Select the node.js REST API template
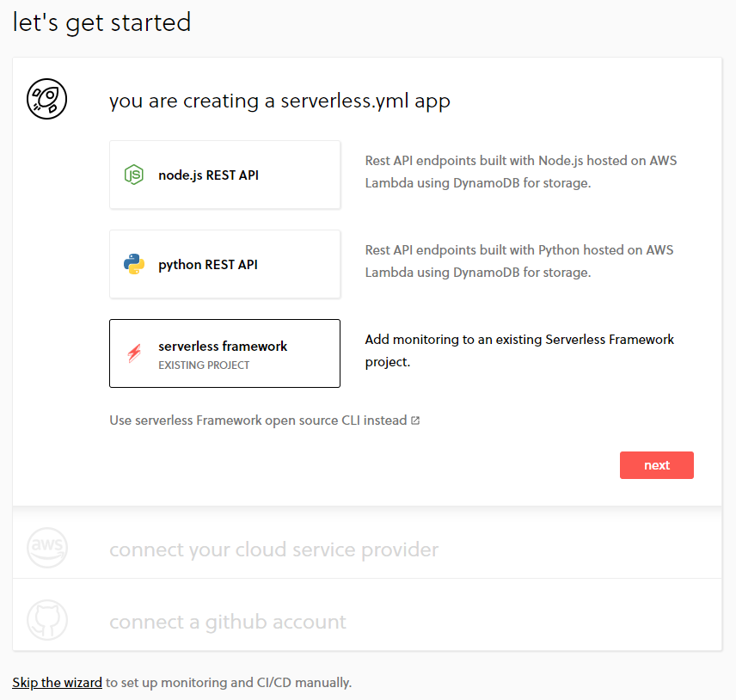 coord(224,175)
